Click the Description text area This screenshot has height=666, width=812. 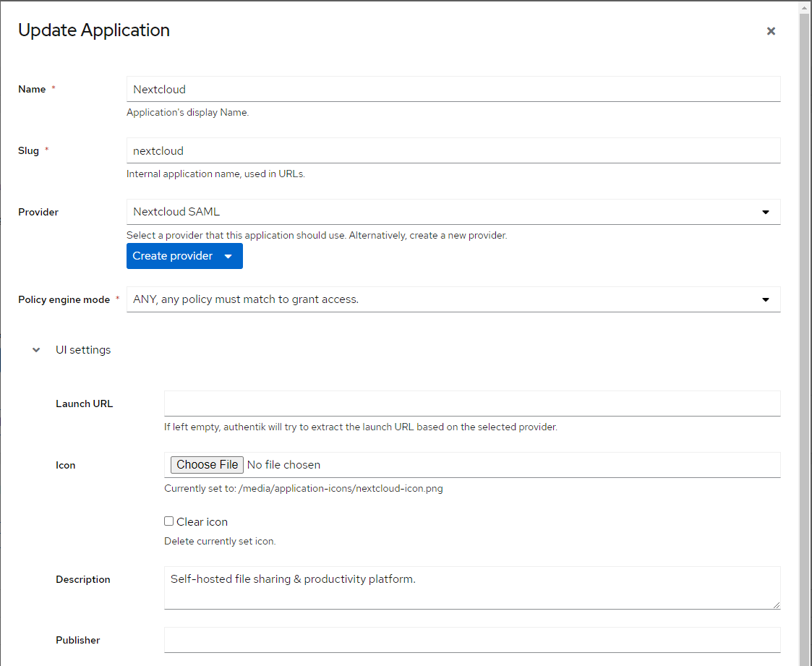pos(471,587)
